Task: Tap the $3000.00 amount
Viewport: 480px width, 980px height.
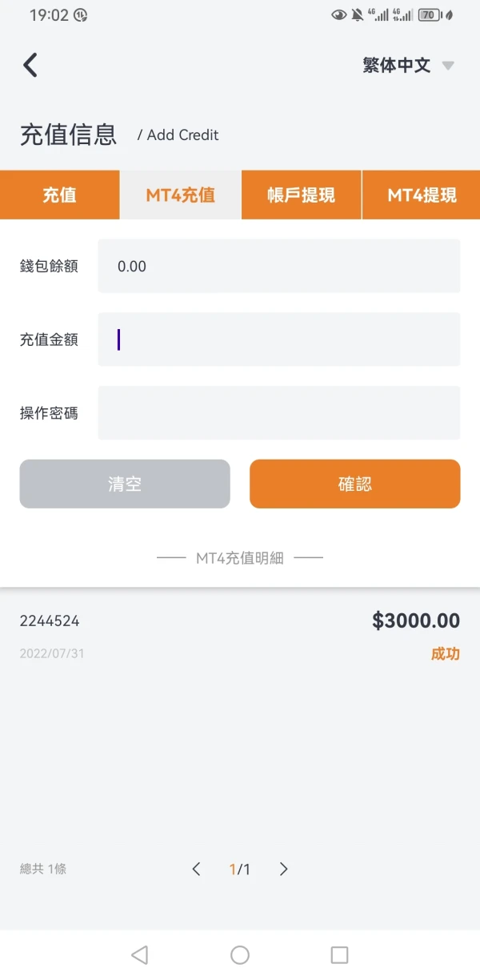Action: tap(416, 621)
